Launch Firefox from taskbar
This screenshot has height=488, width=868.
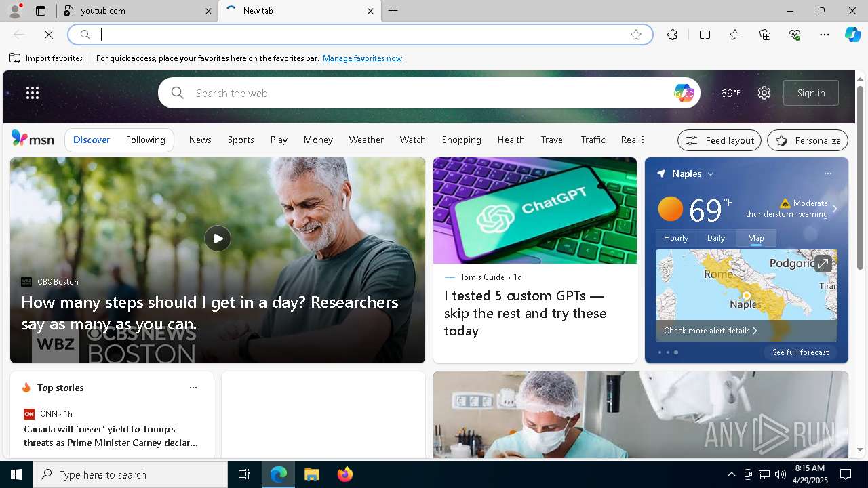pos(345,474)
